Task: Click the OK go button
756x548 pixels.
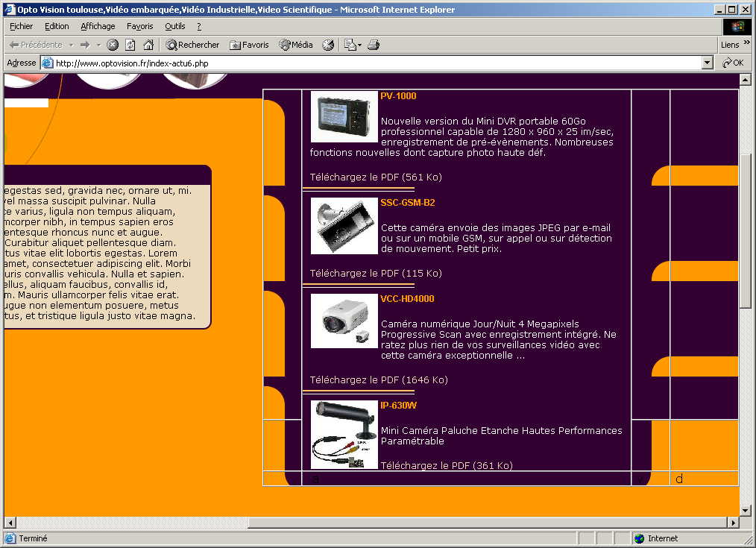Action: pyautogui.click(x=733, y=63)
